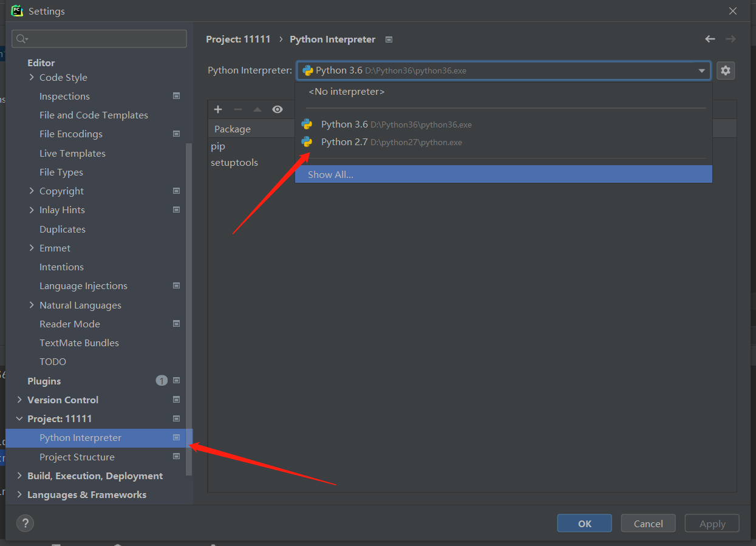Open Project Structure settings

click(77, 457)
